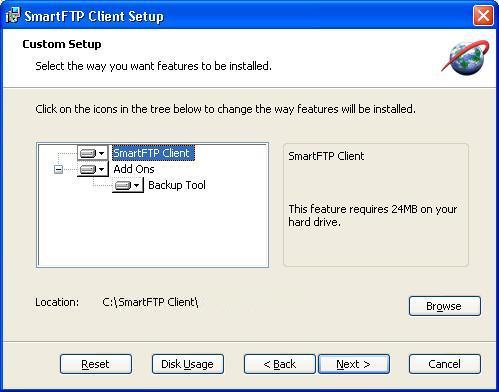This screenshot has width=499, height=392.
Task: Click the SmartFTP globe logo
Action: 466,57
